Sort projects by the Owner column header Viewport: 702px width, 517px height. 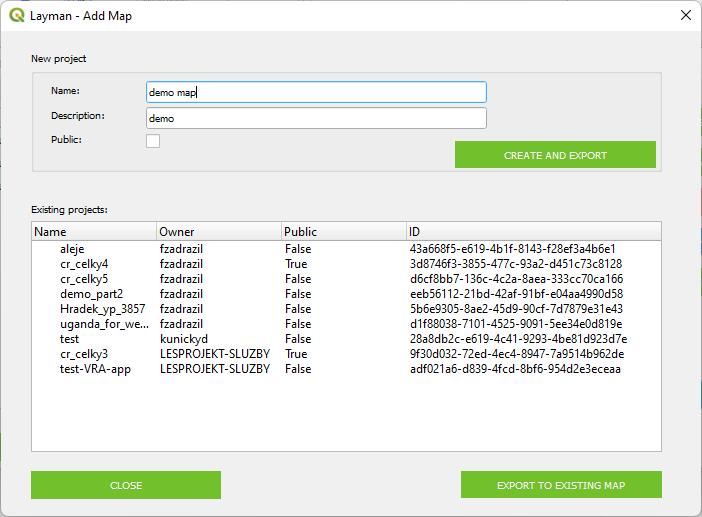pyautogui.click(x=219, y=231)
